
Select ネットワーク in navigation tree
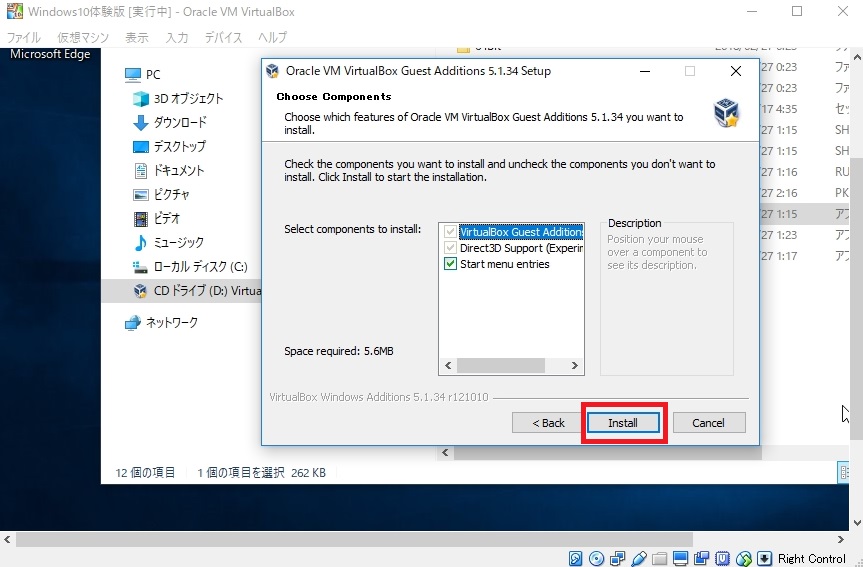click(x=161, y=323)
